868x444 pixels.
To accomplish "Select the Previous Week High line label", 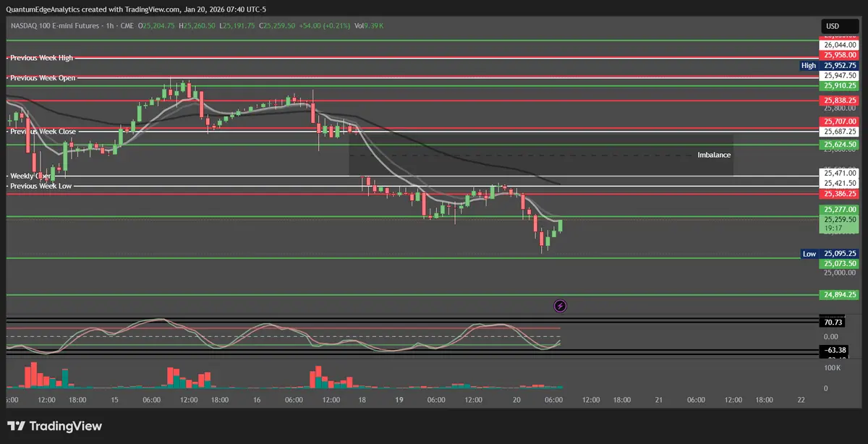I will tap(41, 58).
